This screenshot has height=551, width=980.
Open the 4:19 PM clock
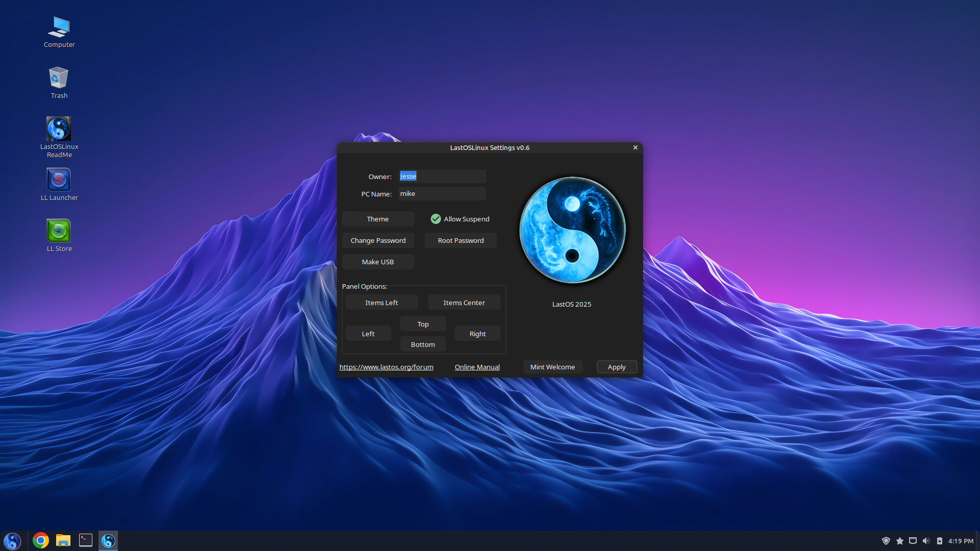(961, 541)
